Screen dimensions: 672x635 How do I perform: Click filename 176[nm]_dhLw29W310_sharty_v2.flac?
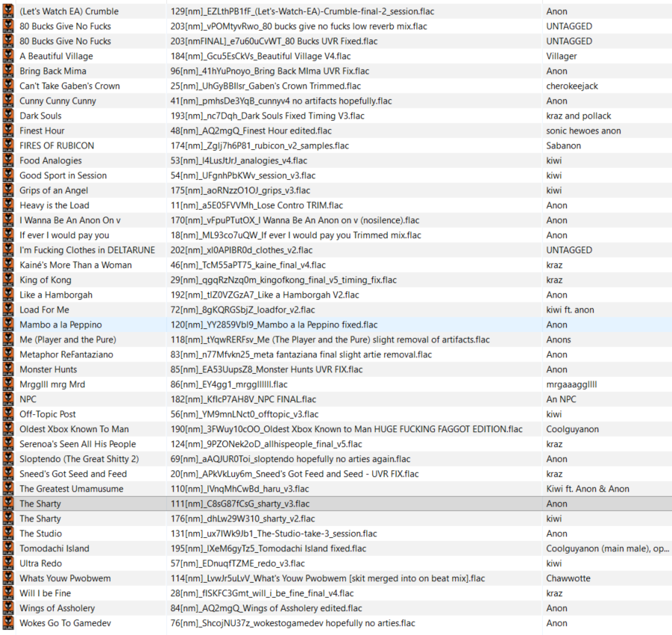242,519
